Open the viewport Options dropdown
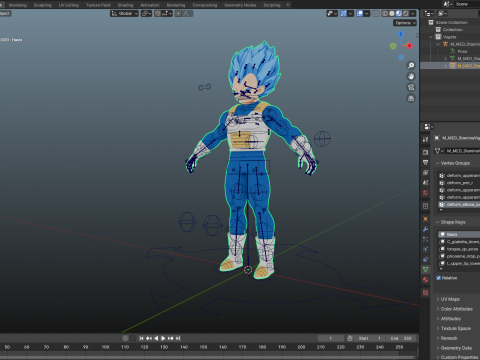Screen dimensions: 480x360 click(x=405, y=23)
